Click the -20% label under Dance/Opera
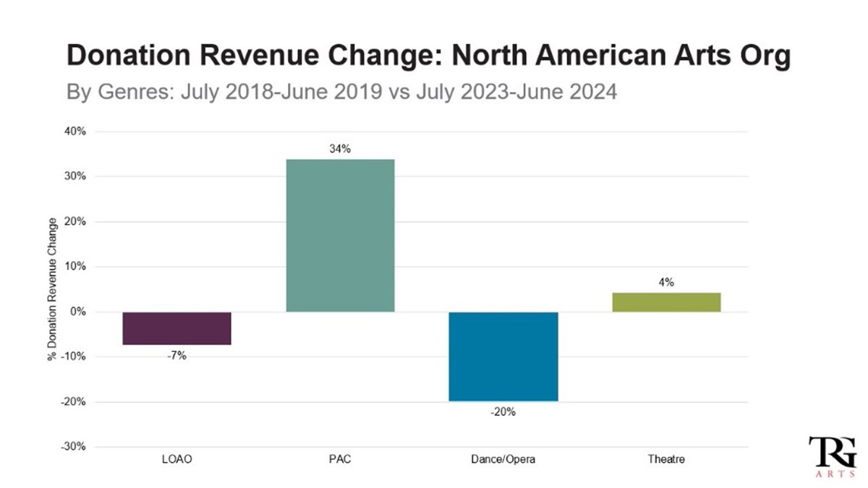The height and width of the screenshot is (488, 868). tap(503, 411)
